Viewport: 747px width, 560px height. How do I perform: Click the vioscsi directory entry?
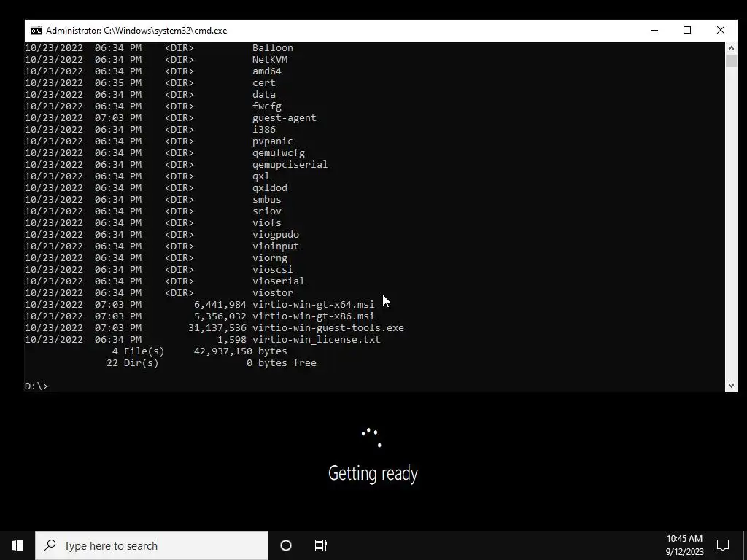click(273, 270)
